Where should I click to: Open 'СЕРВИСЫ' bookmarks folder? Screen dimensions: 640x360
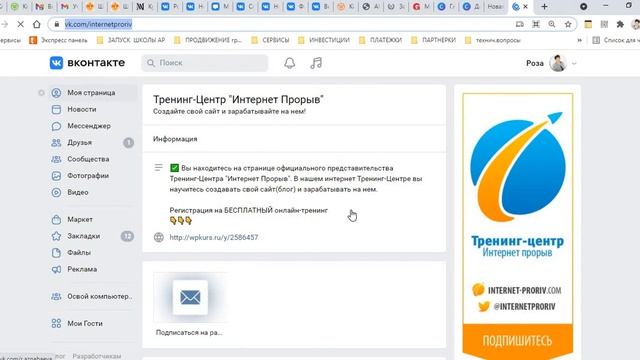coord(270,40)
